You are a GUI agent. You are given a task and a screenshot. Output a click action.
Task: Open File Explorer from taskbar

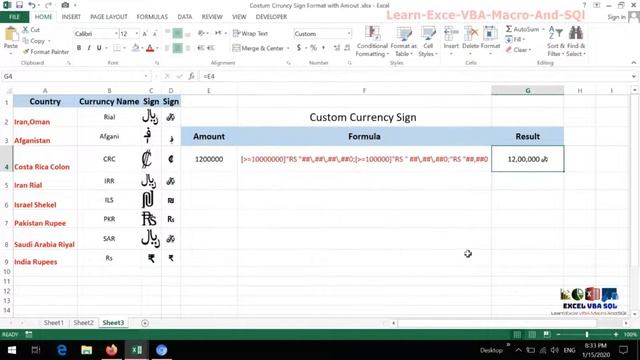(87, 350)
